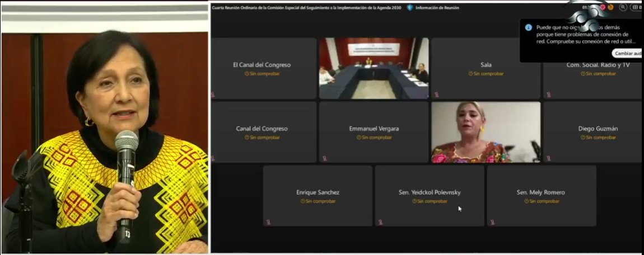Click muted mic icon on Emmanuel Vergara tile
Image resolution: width=644 pixels, height=255 pixels.
pos(324,158)
